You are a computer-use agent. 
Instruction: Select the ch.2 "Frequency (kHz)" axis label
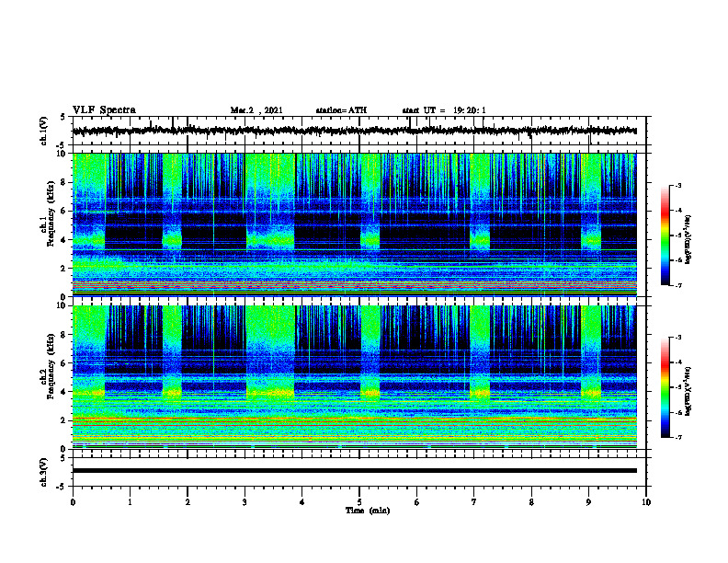click(x=51, y=366)
